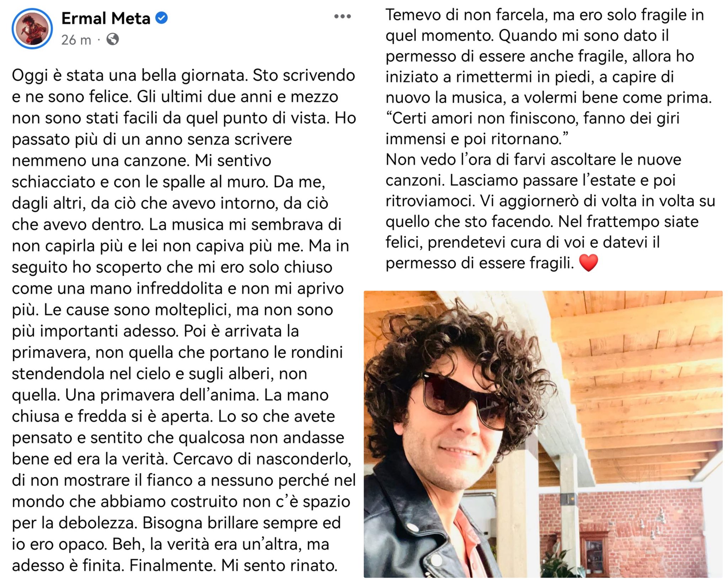Click the globe public-audience icon
Image resolution: width=728 pixels, height=582 pixels.
(x=113, y=39)
